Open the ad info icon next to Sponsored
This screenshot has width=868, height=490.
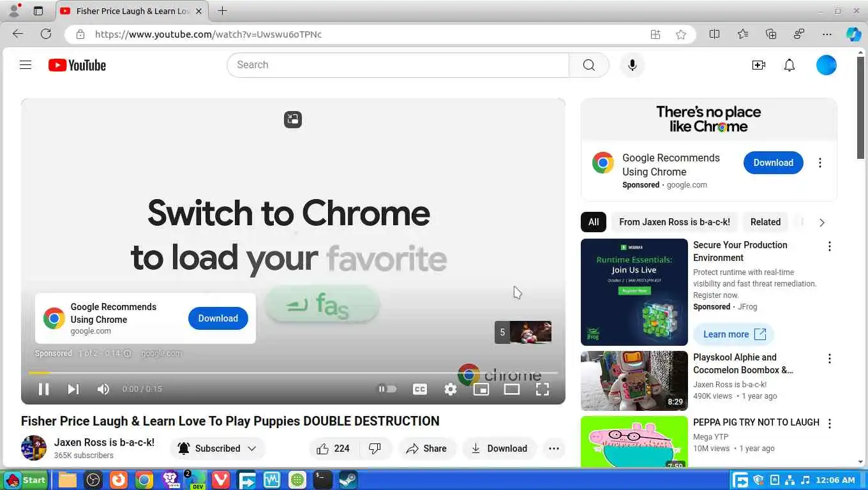tap(127, 353)
